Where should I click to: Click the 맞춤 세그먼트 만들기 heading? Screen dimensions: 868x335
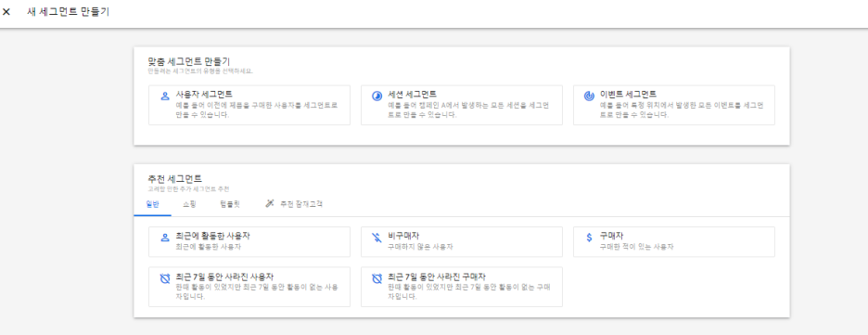point(189,61)
